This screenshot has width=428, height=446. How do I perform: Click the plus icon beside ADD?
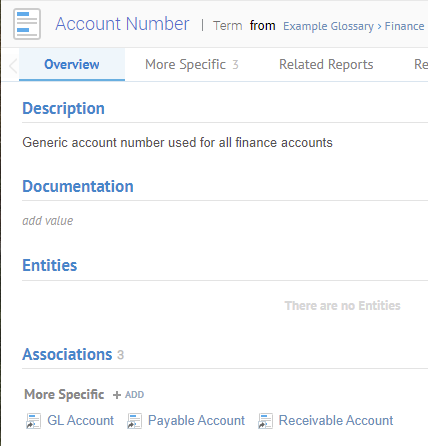click(x=117, y=395)
